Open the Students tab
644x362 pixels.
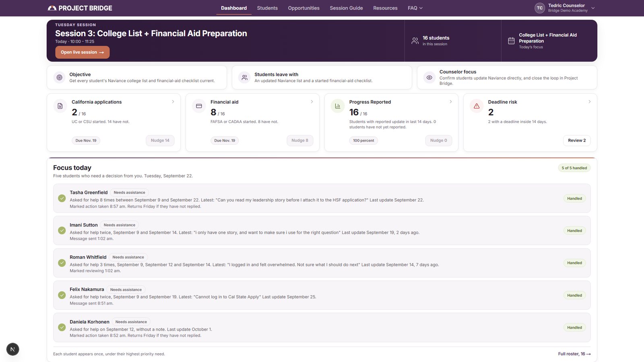coord(267,8)
